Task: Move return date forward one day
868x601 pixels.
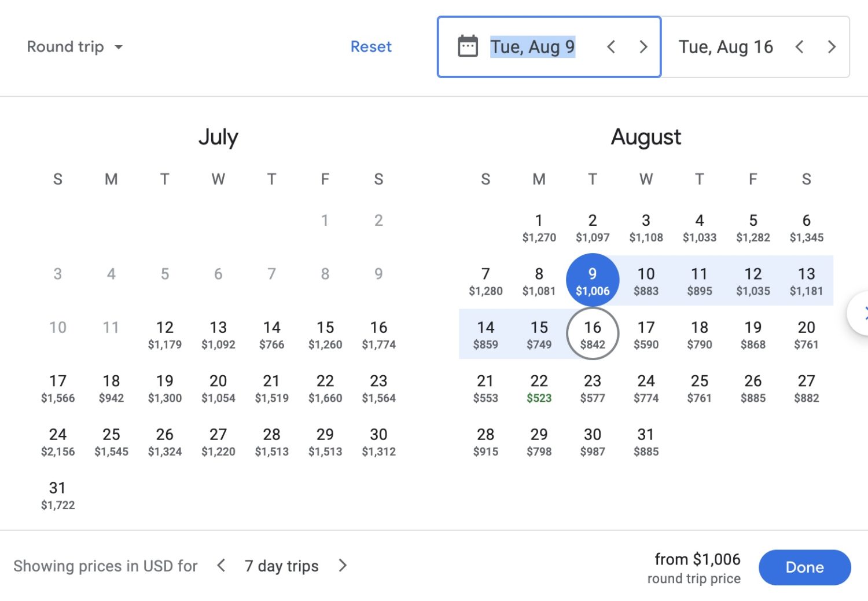Action: click(832, 47)
